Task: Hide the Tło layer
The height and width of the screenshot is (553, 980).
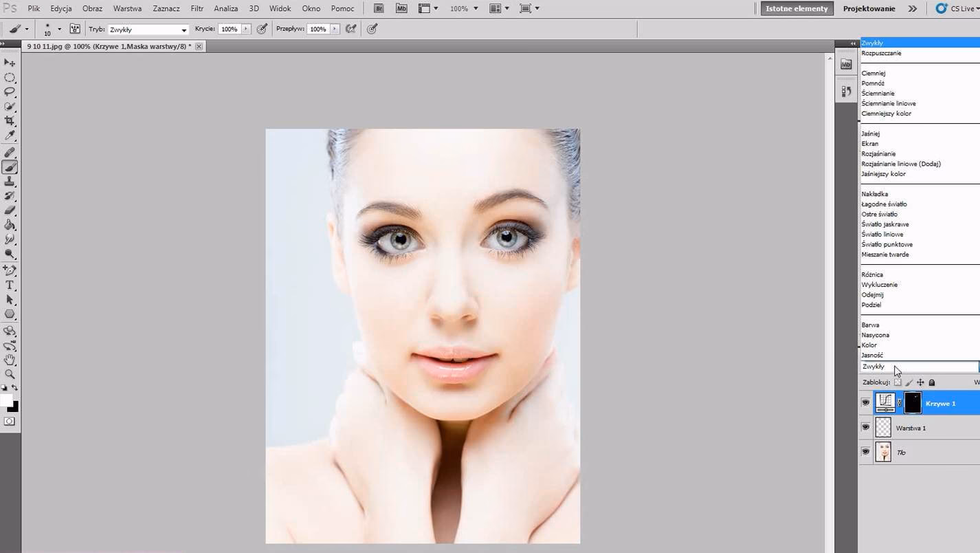Action: (x=865, y=452)
